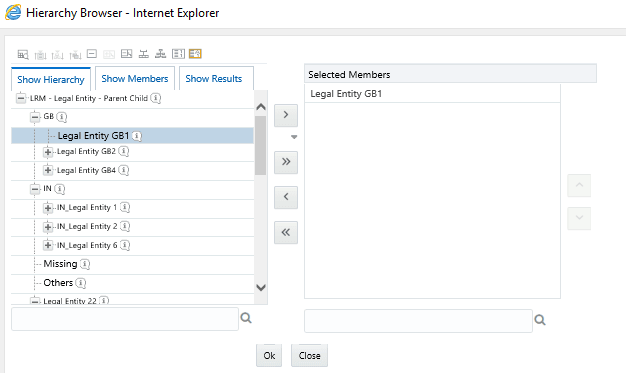Click the single left arrow deselect button
The height and width of the screenshot is (373, 626).
286,197
